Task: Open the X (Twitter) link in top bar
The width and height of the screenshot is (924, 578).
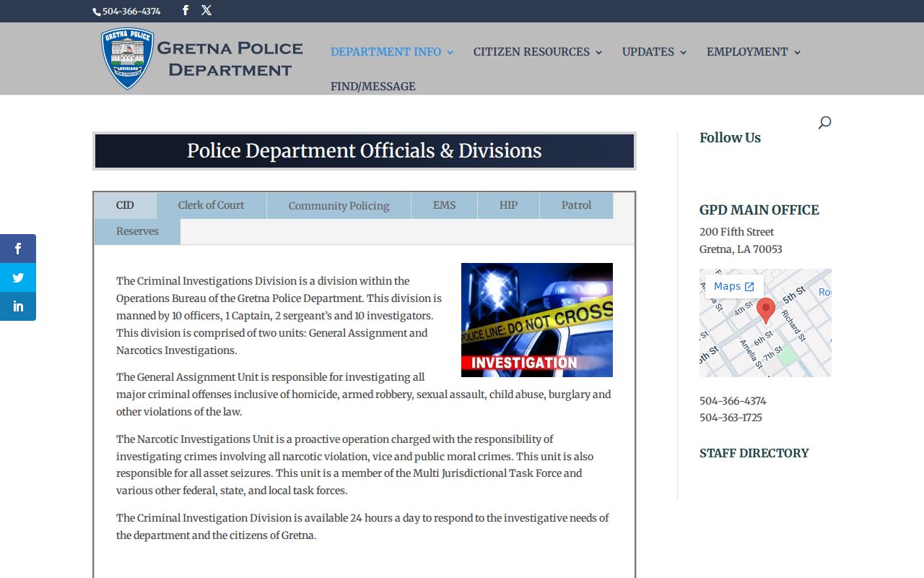Action: coord(206,10)
